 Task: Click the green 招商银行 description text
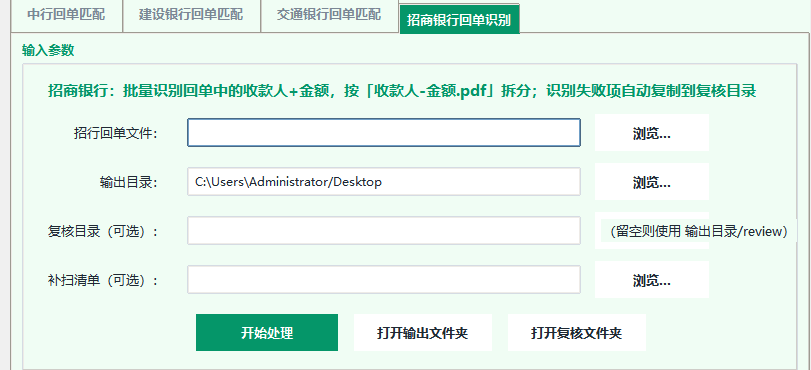(x=402, y=91)
